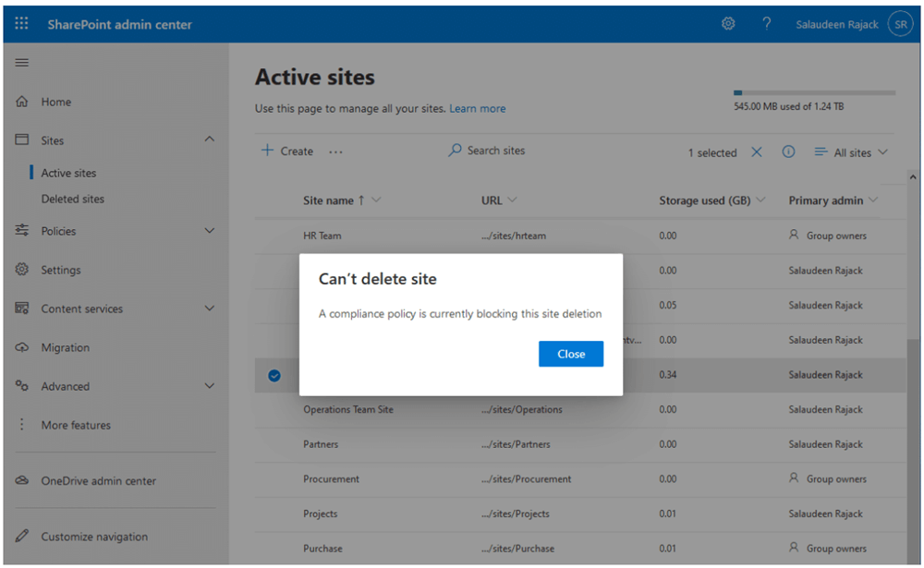Image resolution: width=924 pixels, height=568 pixels.
Task: Go to Deleted sites in sidebar
Action: (72, 199)
